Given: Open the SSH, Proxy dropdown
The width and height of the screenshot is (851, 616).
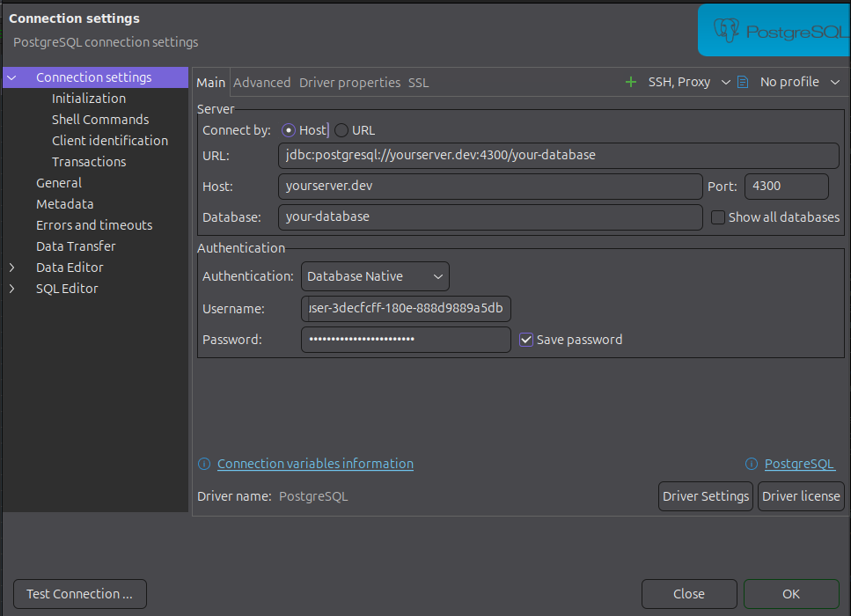Looking at the screenshot, I should 726,82.
